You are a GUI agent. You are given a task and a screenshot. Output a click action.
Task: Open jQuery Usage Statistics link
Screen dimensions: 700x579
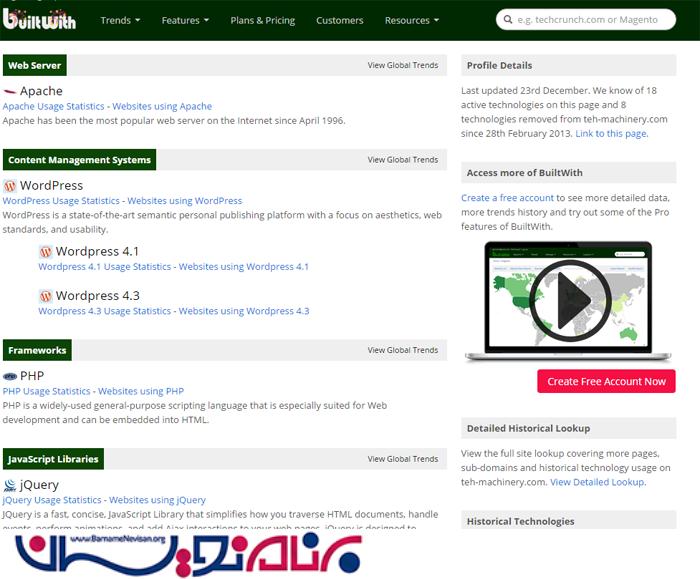[x=52, y=500]
